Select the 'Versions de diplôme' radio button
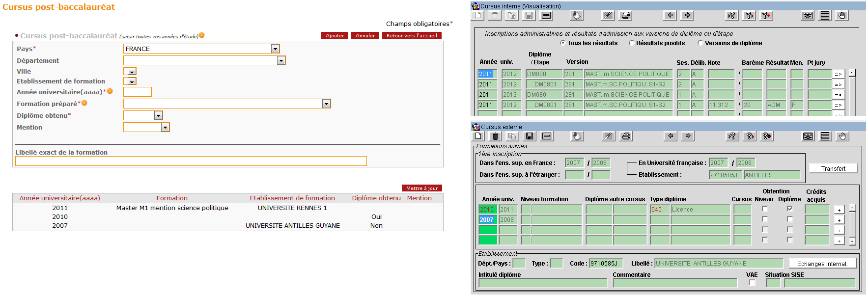868x296 pixels. click(x=700, y=43)
